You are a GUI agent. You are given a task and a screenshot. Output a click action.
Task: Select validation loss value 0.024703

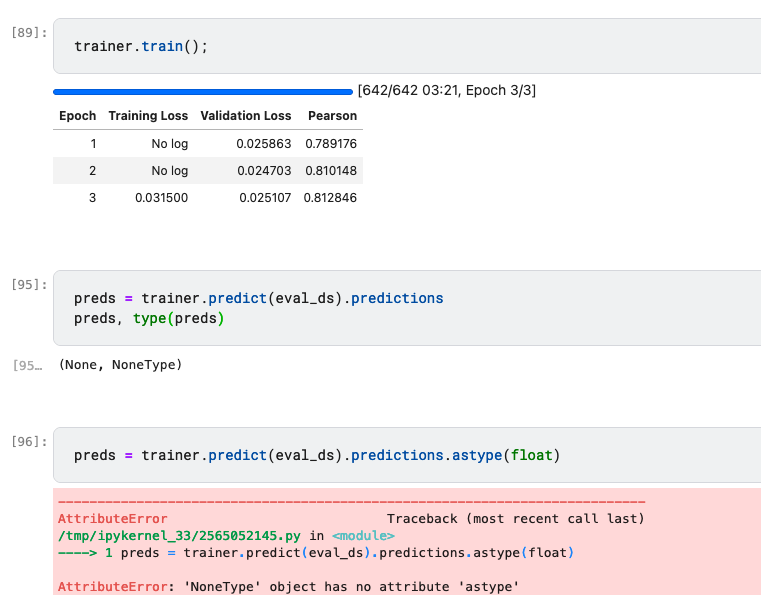pyautogui.click(x=264, y=171)
